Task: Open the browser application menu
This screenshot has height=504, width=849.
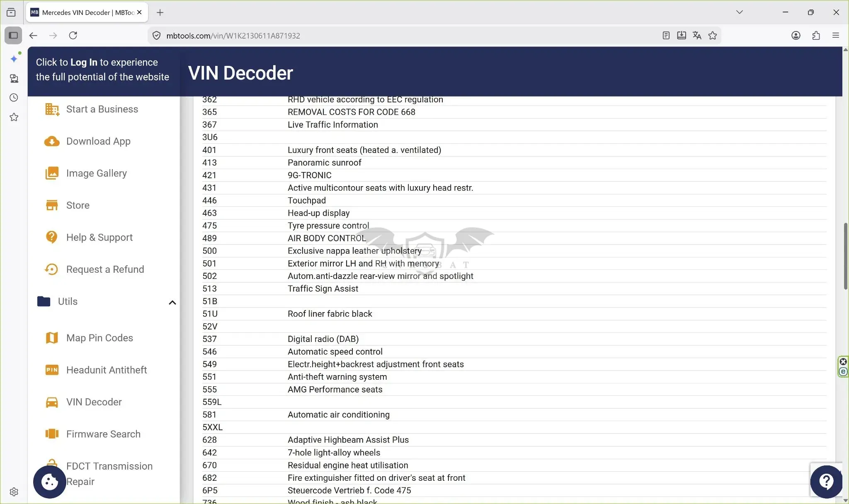Action: [x=836, y=36]
